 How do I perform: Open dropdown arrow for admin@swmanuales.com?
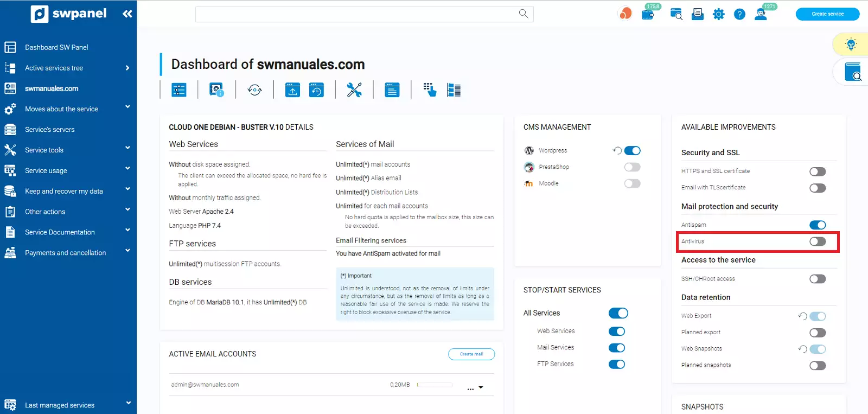coord(481,387)
